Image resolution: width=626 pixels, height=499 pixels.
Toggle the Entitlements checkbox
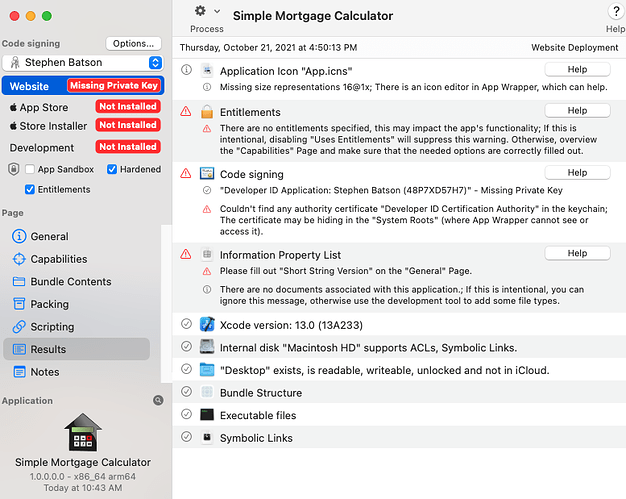[x=30, y=189]
